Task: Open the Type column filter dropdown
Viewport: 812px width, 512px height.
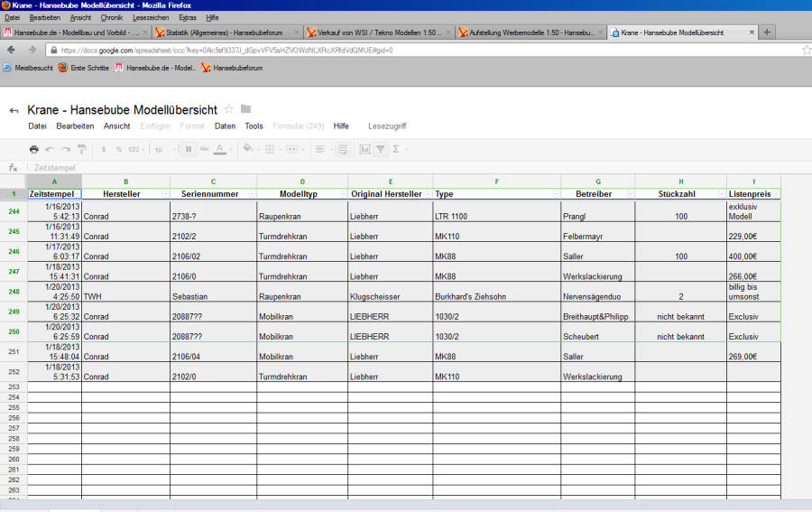Action: [556, 194]
